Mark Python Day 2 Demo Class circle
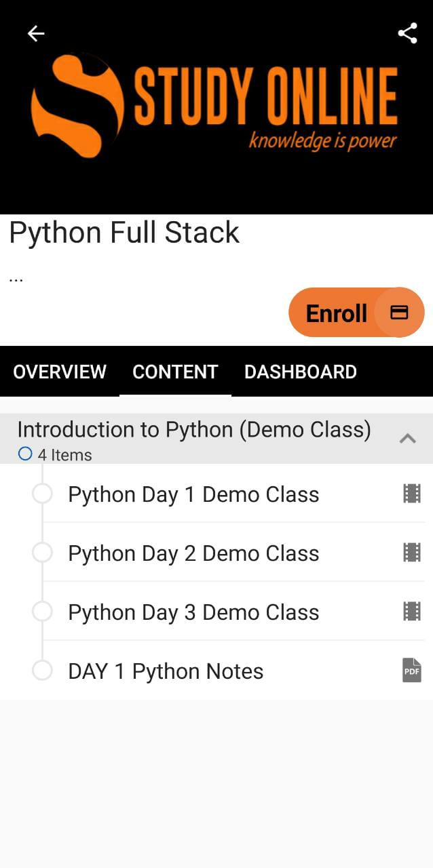433x868 pixels. tap(42, 553)
